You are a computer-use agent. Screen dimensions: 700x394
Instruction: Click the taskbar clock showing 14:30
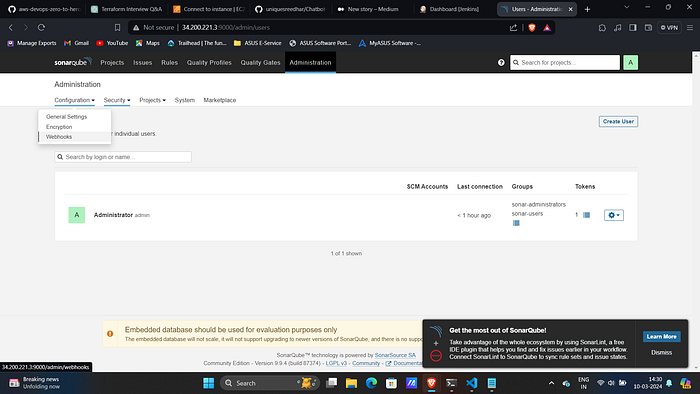647,383
